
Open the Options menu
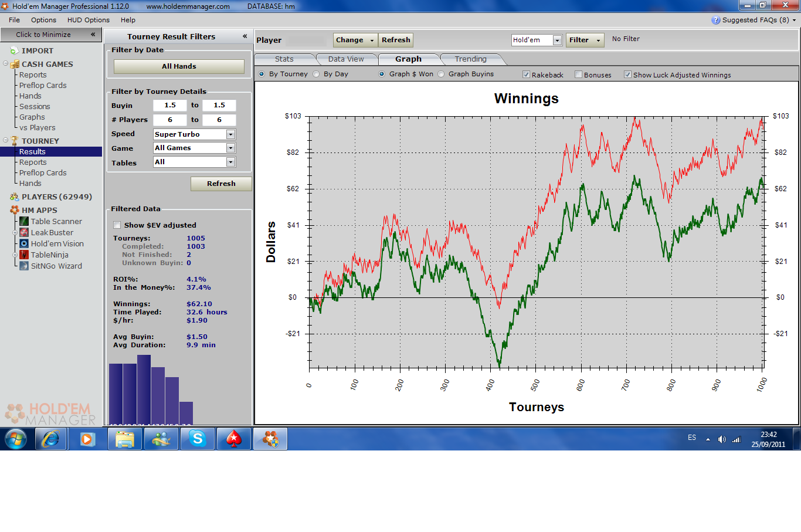[43, 20]
